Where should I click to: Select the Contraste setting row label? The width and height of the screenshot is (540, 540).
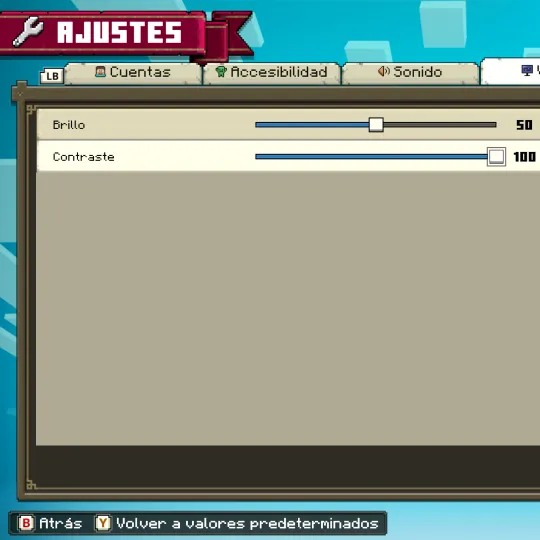pyautogui.click(x=84, y=157)
